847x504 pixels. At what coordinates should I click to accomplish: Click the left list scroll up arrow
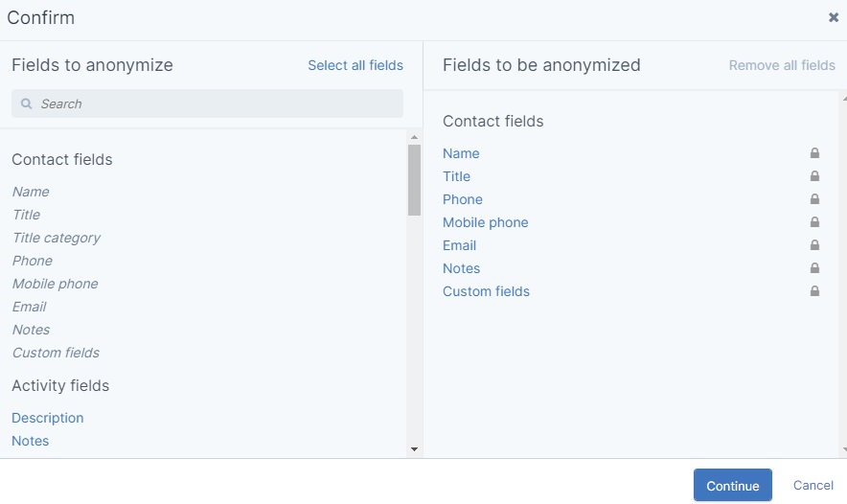[x=414, y=137]
